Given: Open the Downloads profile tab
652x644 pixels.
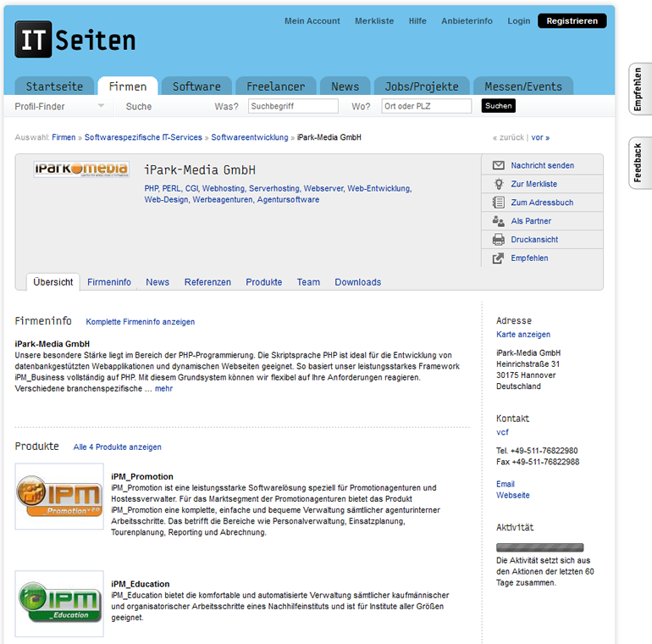Looking at the screenshot, I should coord(358,282).
